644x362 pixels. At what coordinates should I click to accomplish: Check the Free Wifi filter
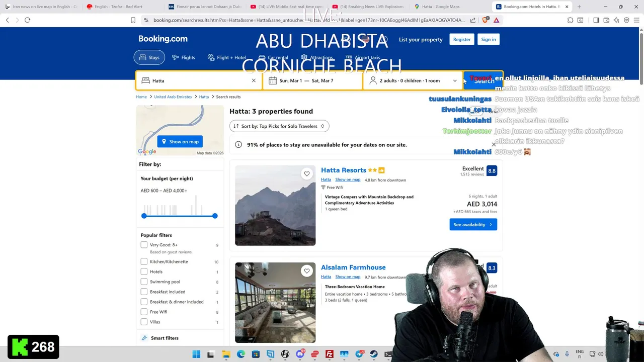tap(144, 312)
